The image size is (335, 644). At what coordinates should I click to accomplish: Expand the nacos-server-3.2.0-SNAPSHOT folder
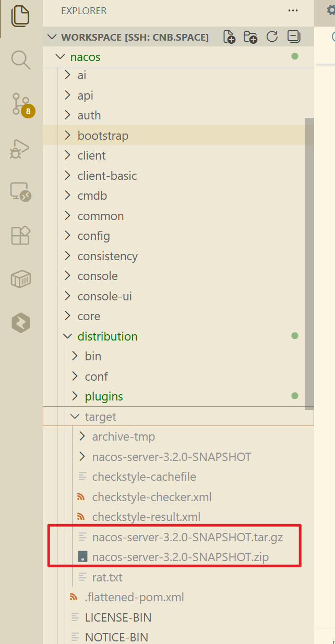(178, 457)
